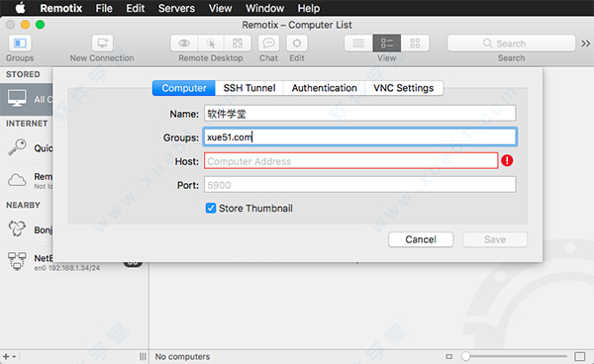Click the Edit gear icon in toolbar
This screenshot has height=364, width=594.
point(297,44)
